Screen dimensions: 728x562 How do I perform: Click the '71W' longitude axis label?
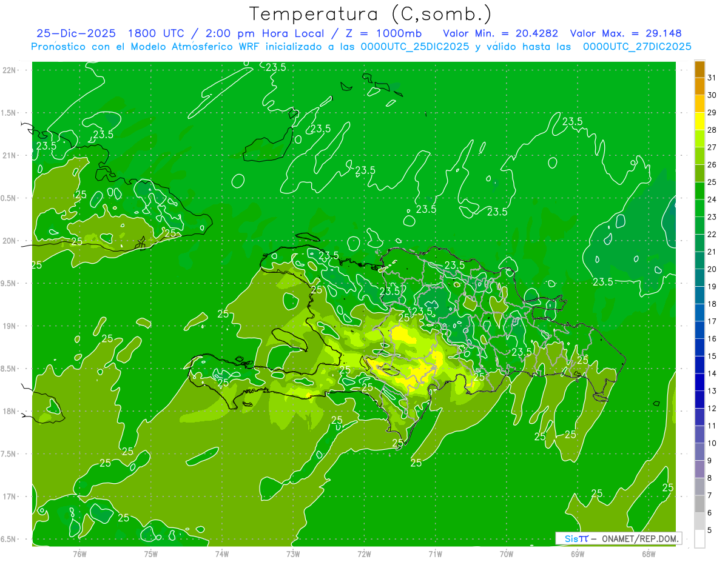pos(435,554)
